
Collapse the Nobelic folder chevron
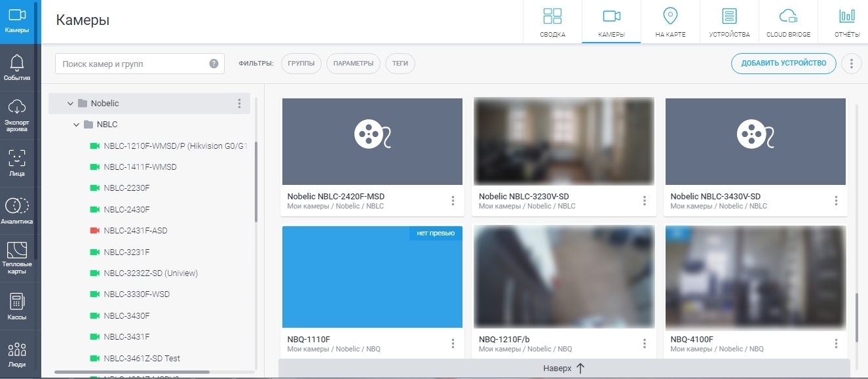70,104
